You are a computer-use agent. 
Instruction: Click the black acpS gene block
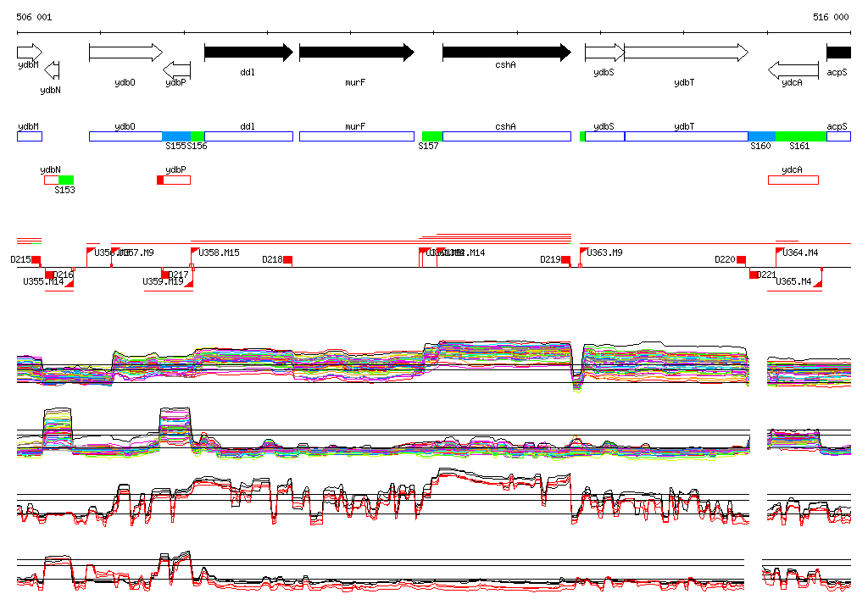pos(838,53)
